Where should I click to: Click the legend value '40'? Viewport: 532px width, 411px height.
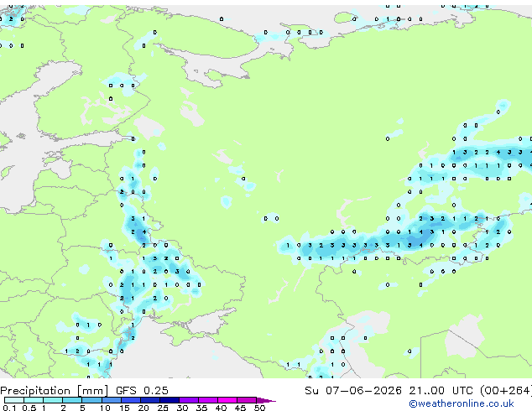coord(221,408)
